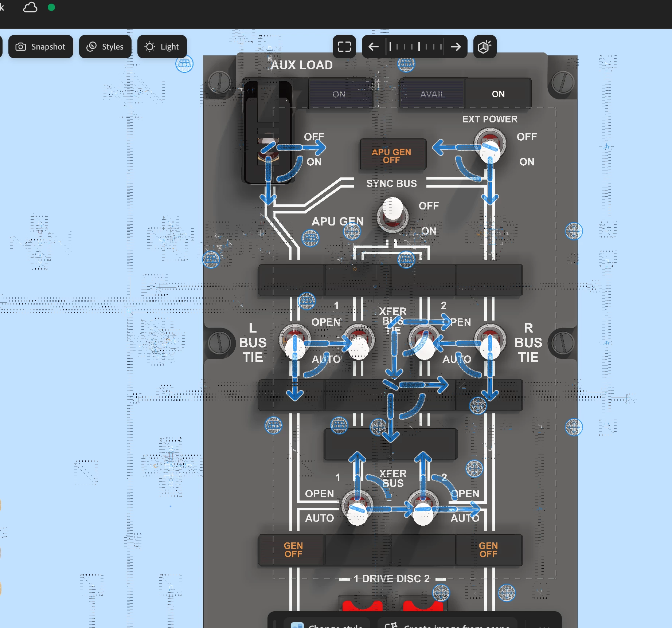Click the AVAIL indicator light
The height and width of the screenshot is (628, 672).
pos(433,94)
